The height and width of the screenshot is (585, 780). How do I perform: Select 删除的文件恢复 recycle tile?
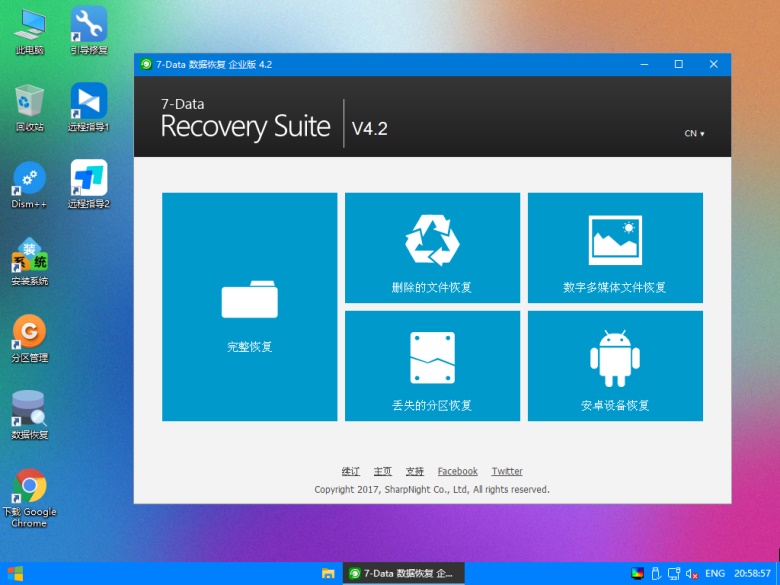[432, 248]
